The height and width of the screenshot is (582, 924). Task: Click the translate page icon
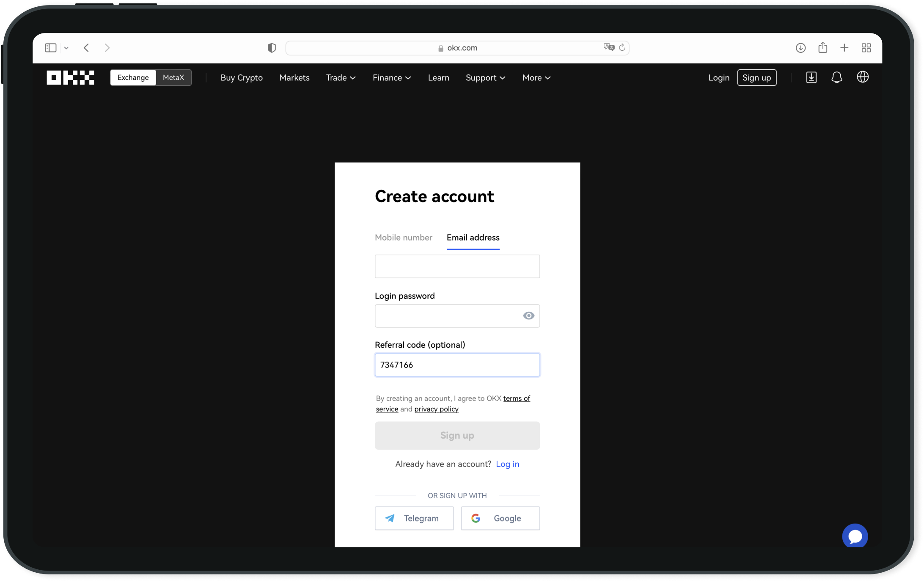point(609,47)
